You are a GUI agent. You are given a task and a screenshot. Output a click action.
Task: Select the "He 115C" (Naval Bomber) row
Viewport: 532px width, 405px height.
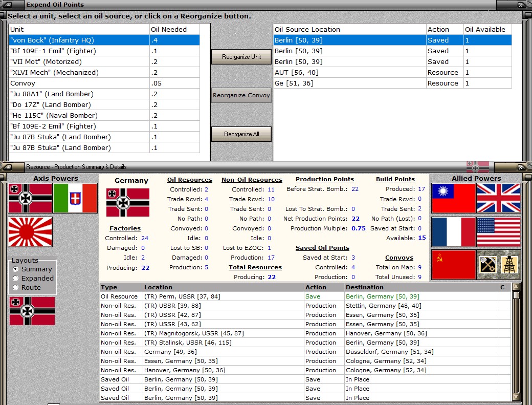[x=104, y=115]
